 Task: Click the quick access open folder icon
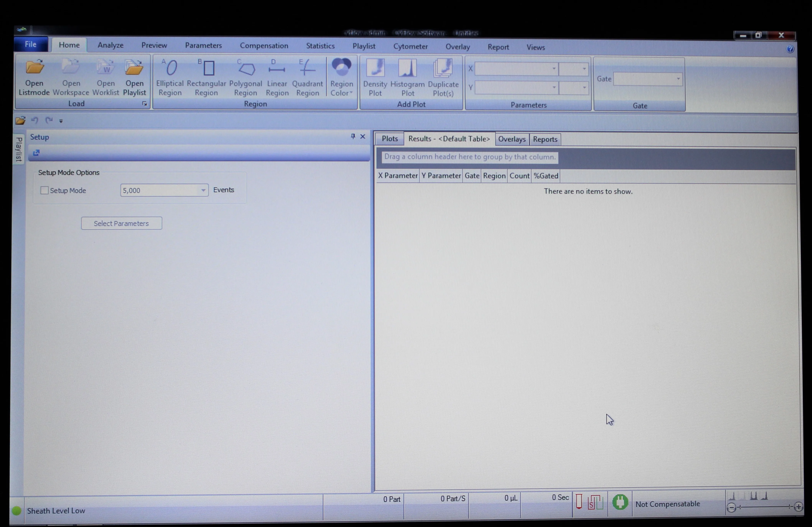click(x=21, y=120)
